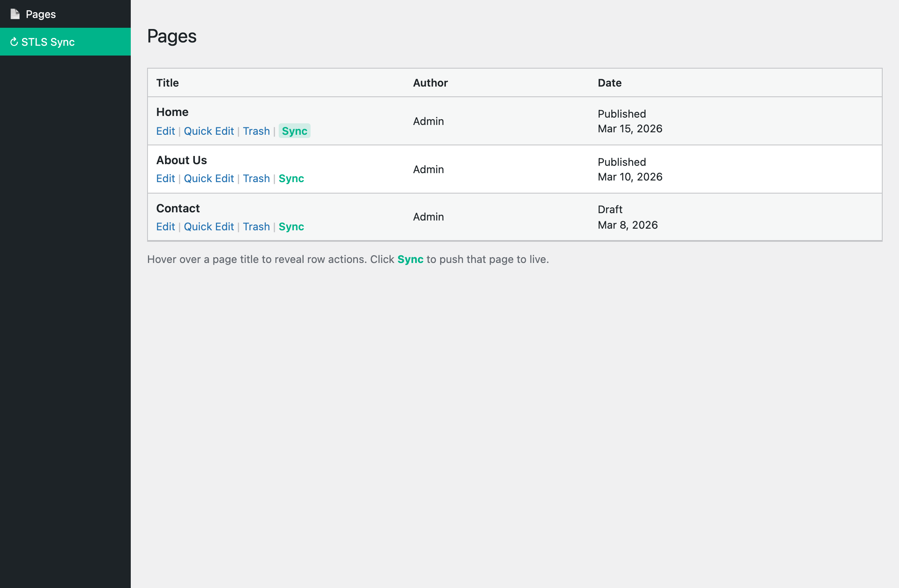Click Admin author in Contact row
Screen dimensions: 899x588
point(428,217)
